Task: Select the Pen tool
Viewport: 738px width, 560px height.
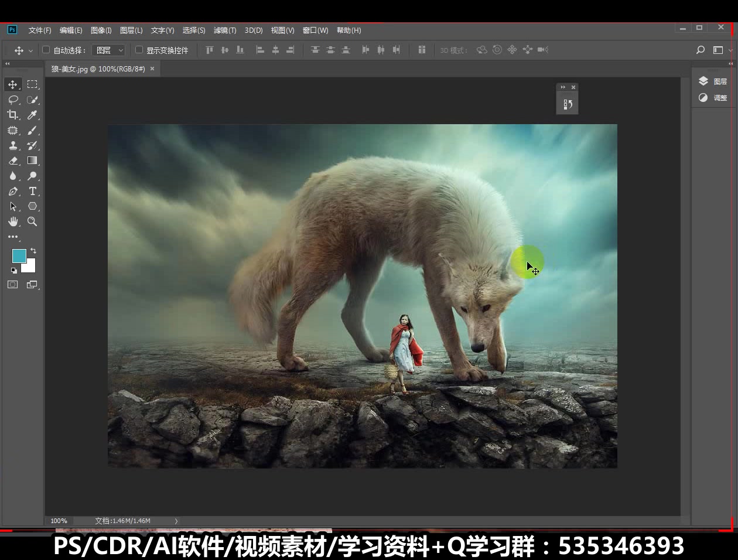Action: coord(13,191)
